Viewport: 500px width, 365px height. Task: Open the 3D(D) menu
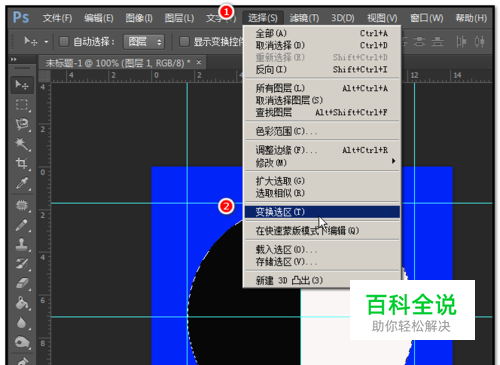tap(343, 18)
